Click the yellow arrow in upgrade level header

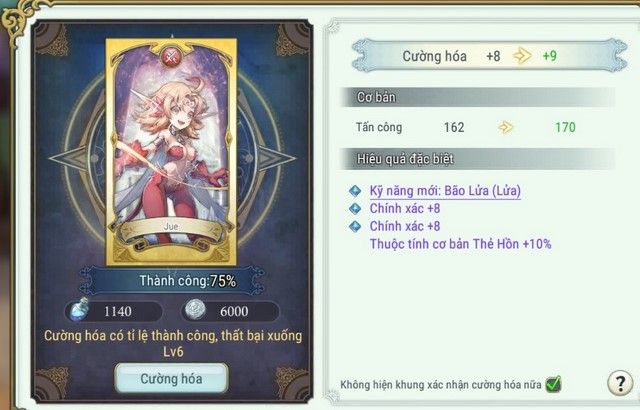tap(522, 56)
